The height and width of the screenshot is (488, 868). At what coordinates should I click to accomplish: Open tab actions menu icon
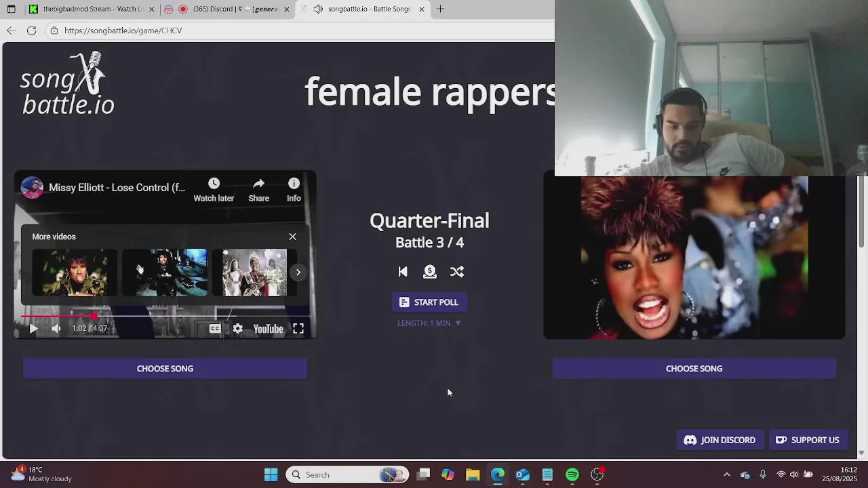11,9
